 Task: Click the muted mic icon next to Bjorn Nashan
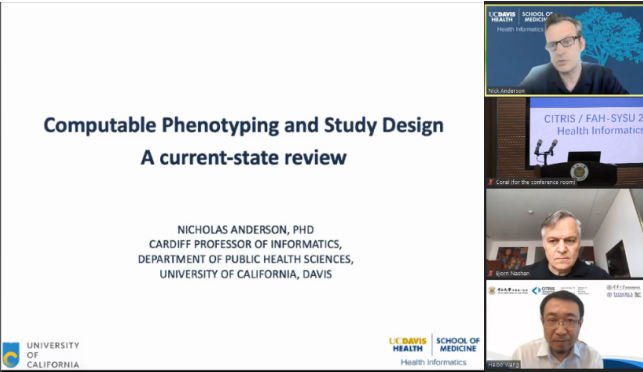click(490, 273)
